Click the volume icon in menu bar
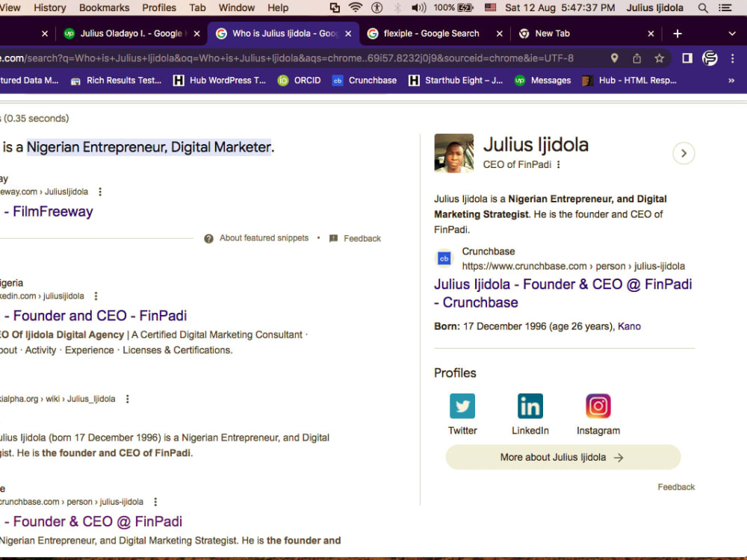Image resolution: width=747 pixels, height=560 pixels. tap(419, 7)
